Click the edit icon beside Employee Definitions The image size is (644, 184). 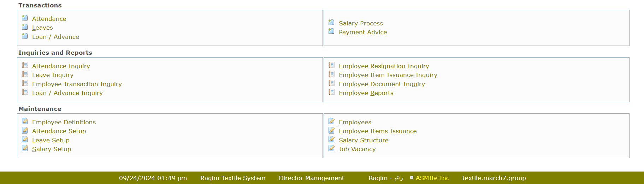[25, 121]
